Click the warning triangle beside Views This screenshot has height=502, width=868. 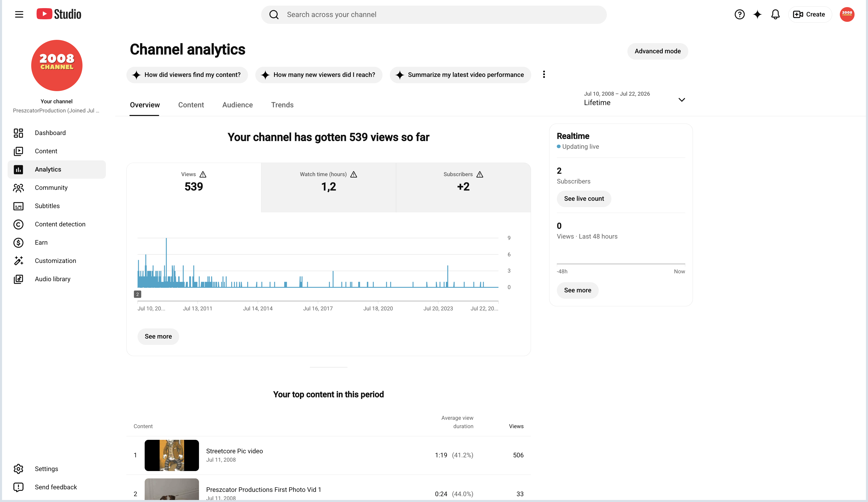click(x=203, y=174)
